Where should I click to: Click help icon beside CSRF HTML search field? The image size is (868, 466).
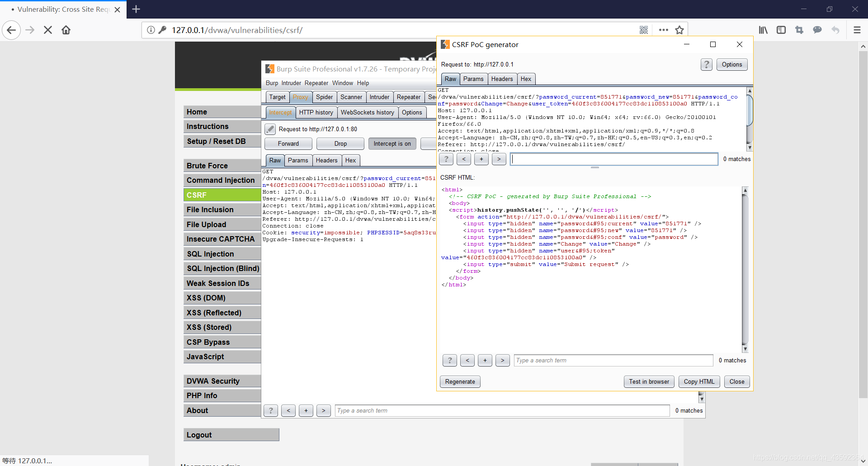coord(449,361)
